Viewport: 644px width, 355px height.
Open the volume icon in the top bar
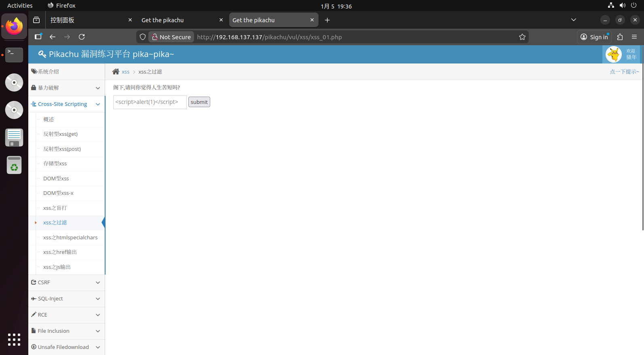[x=623, y=6]
